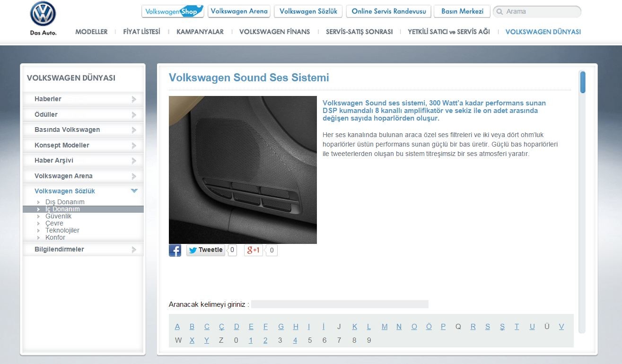Share the page on Facebook
This screenshot has height=364, width=622.
pos(175,250)
